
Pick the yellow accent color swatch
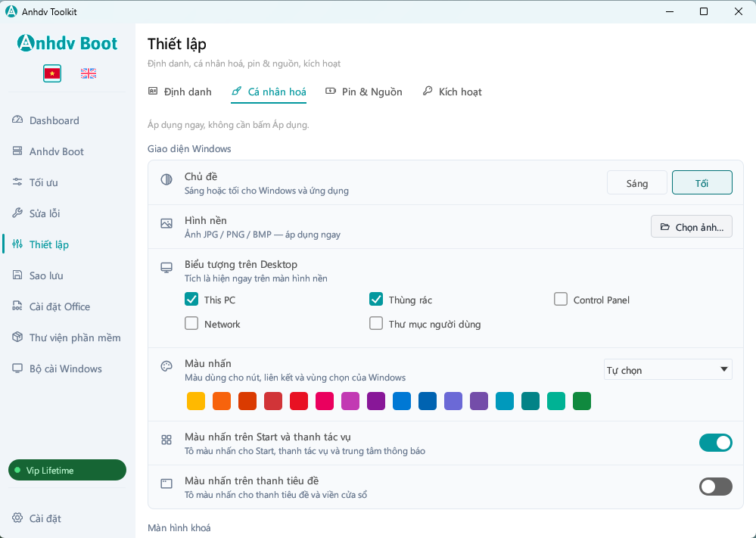click(196, 401)
